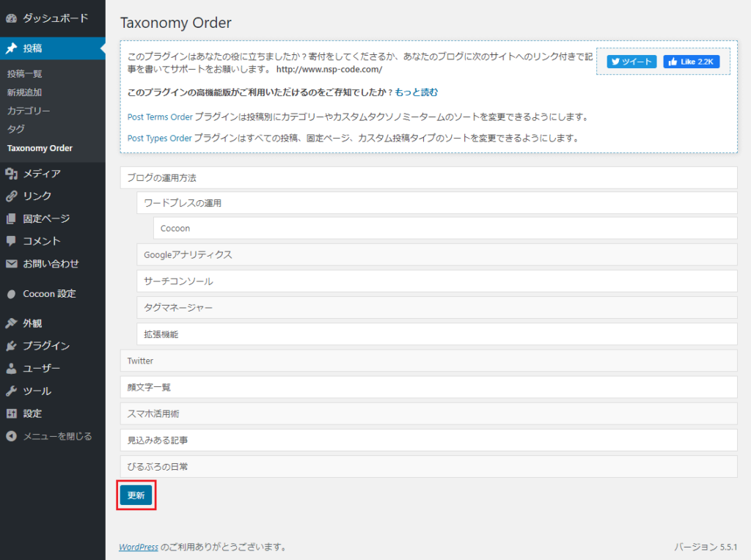Viewport: 751px width, 560px height.
Task: Click the Twitter ツイート button
Action: (631, 62)
